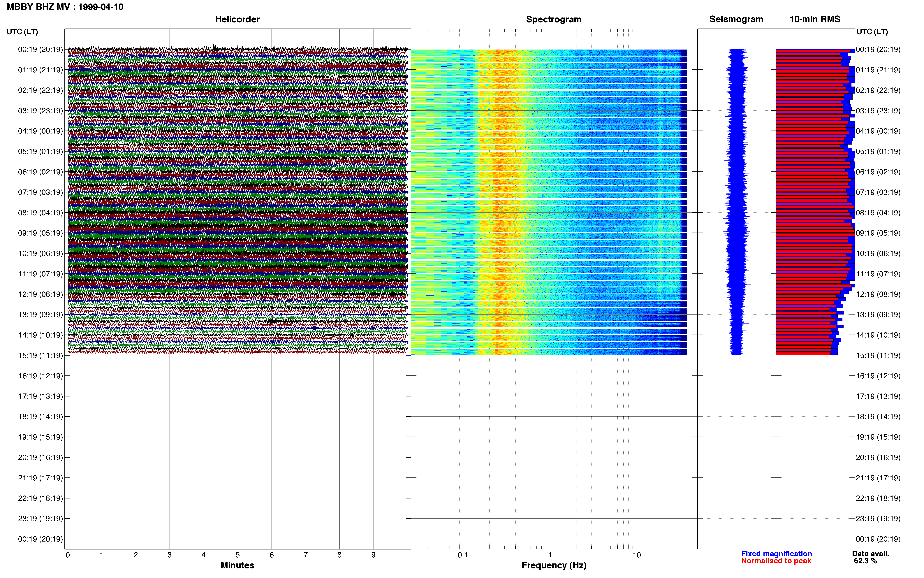Click the Seismogram panel heading
The image size is (924, 578).
[736, 19]
